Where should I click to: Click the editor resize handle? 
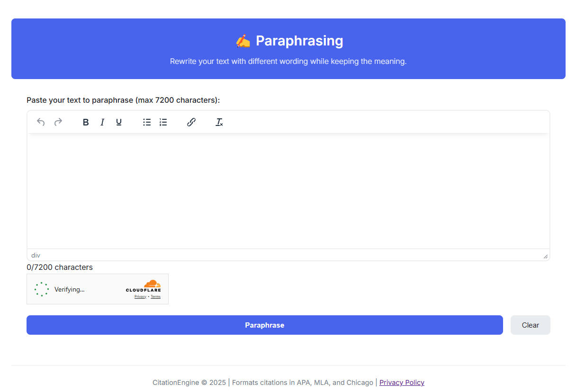pyautogui.click(x=545, y=256)
